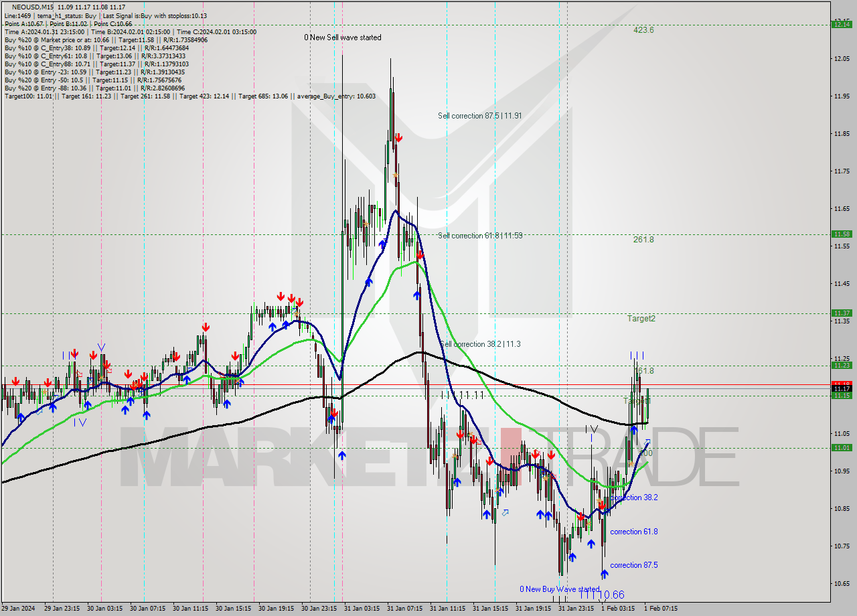This screenshot has width=857, height=616.
Task: Click the 'Buy %10 @ Entry -23: 10.59' line
Action: [94, 72]
